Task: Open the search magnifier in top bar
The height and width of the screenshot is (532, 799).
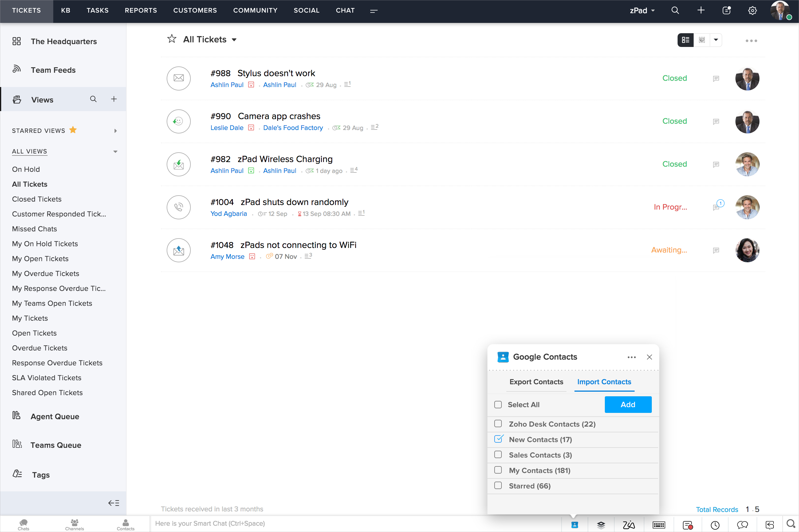Action: coord(675,11)
